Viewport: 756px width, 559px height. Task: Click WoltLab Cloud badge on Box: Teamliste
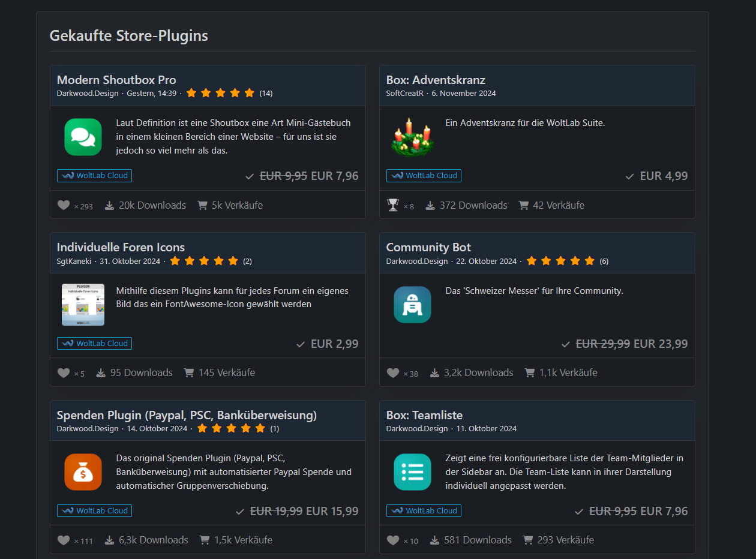click(x=424, y=511)
